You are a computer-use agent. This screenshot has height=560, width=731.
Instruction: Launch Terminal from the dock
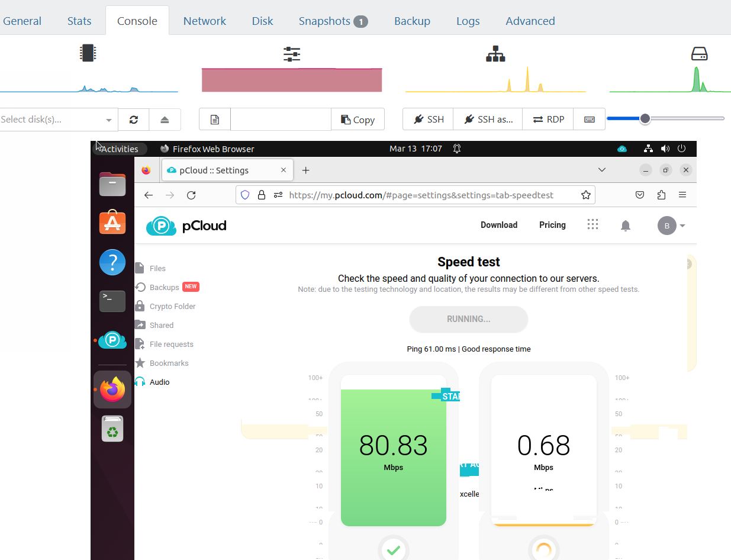pyautogui.click(x=112, y=301)
